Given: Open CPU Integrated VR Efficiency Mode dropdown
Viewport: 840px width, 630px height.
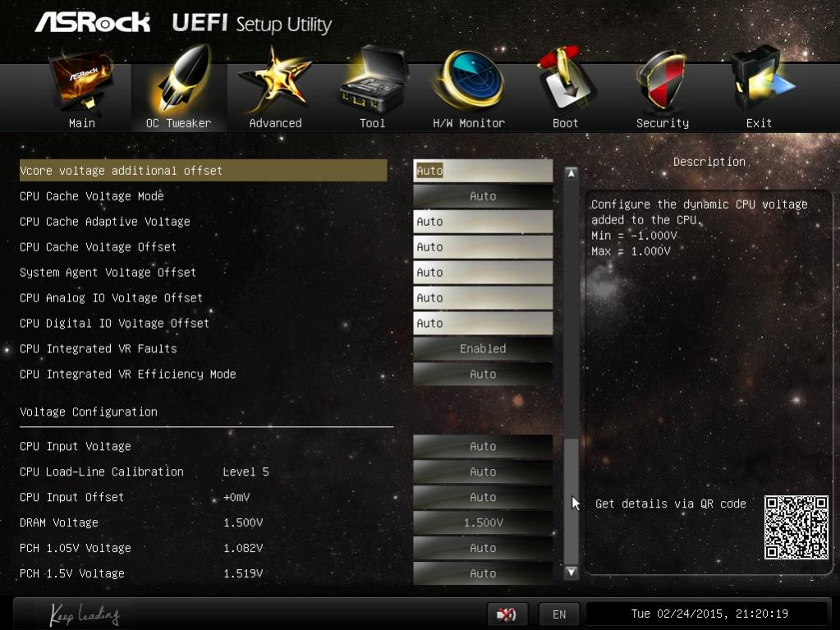Looking at the screenshot, I should pyautogui.click(x=483, y=375).
